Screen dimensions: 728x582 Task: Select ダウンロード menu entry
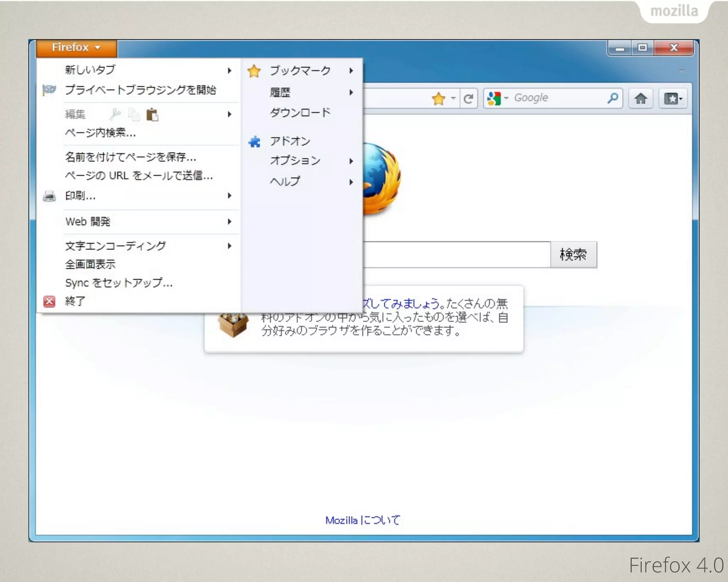click(300, 112)
